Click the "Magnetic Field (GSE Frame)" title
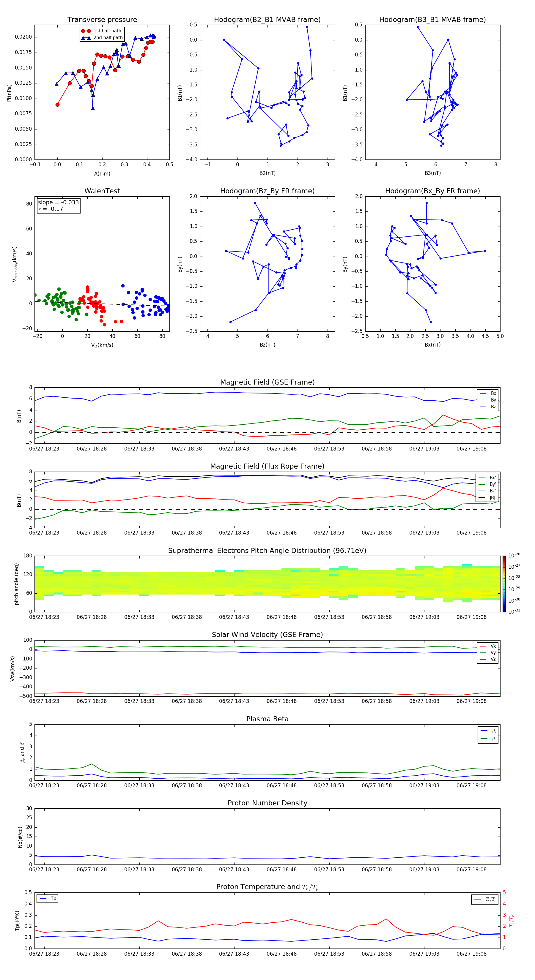Viewport: 535px width, 980px height. point(267,382)
